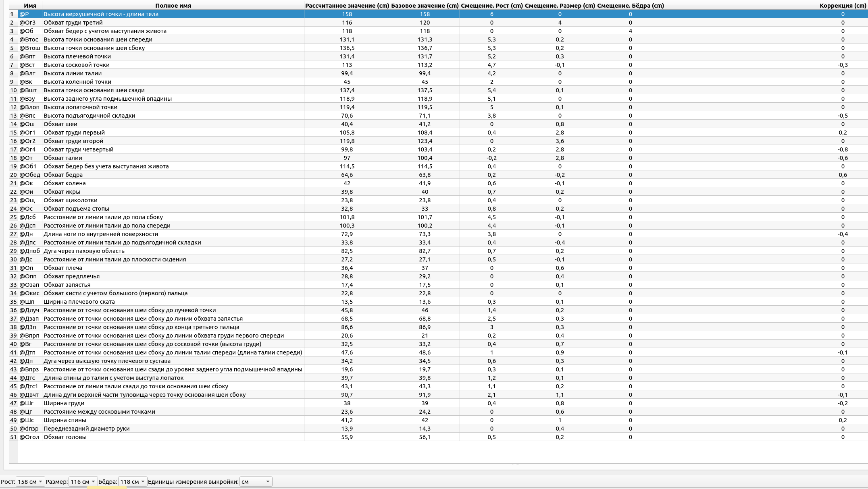Click 'Обхват колена' full name
Image resolution: width=868 pixels, height=489 pixels.
[65, 183]
